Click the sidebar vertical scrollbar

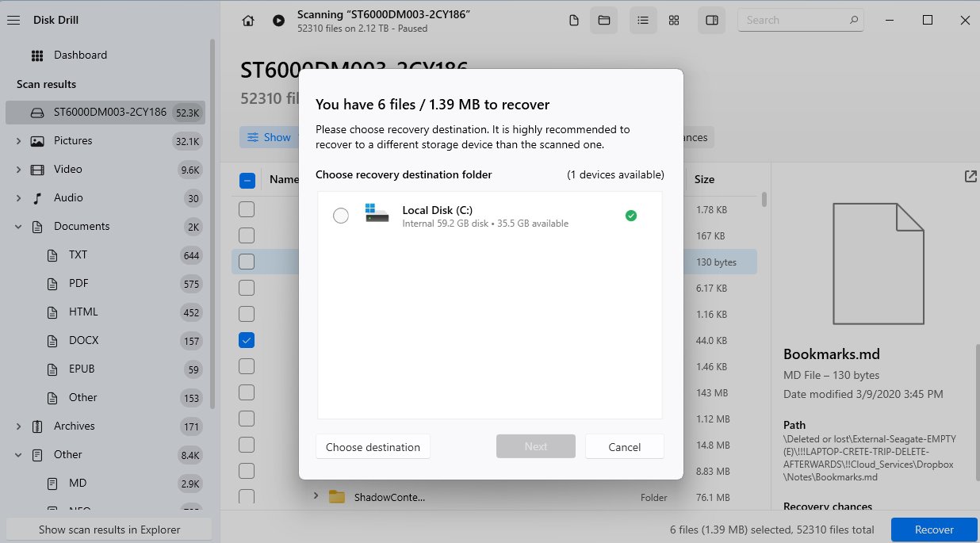pos(212,222)
